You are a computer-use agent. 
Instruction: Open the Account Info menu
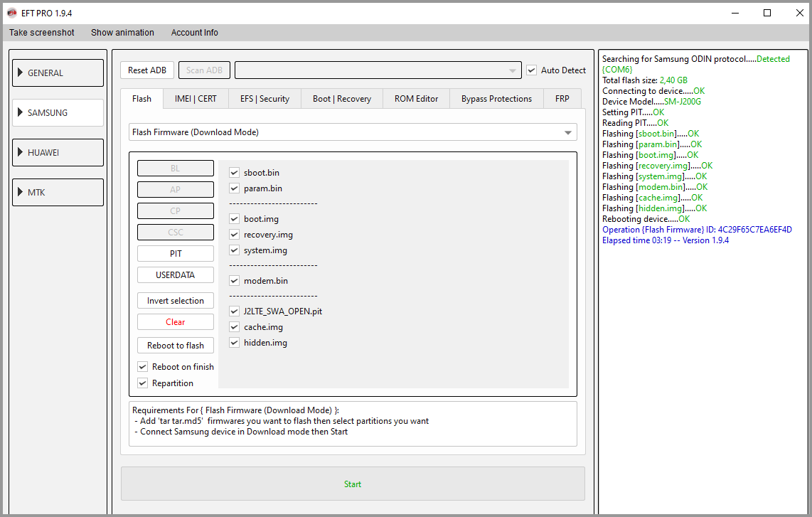coord(194,33)
